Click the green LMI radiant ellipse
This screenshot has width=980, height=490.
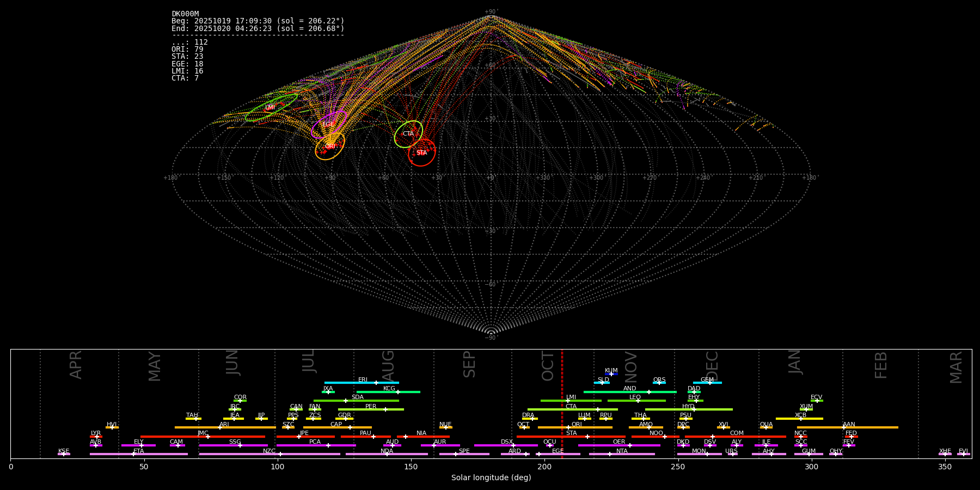[271, 108]
